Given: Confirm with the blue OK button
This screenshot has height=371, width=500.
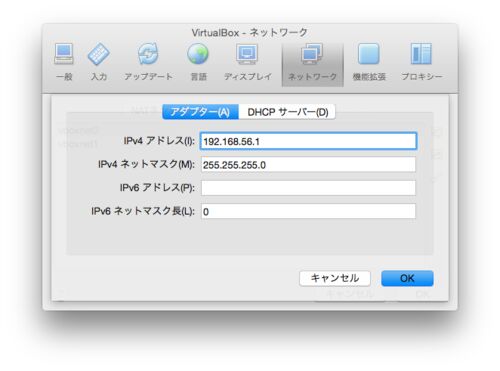Looking at the screenshot, I should coord(407,278).
